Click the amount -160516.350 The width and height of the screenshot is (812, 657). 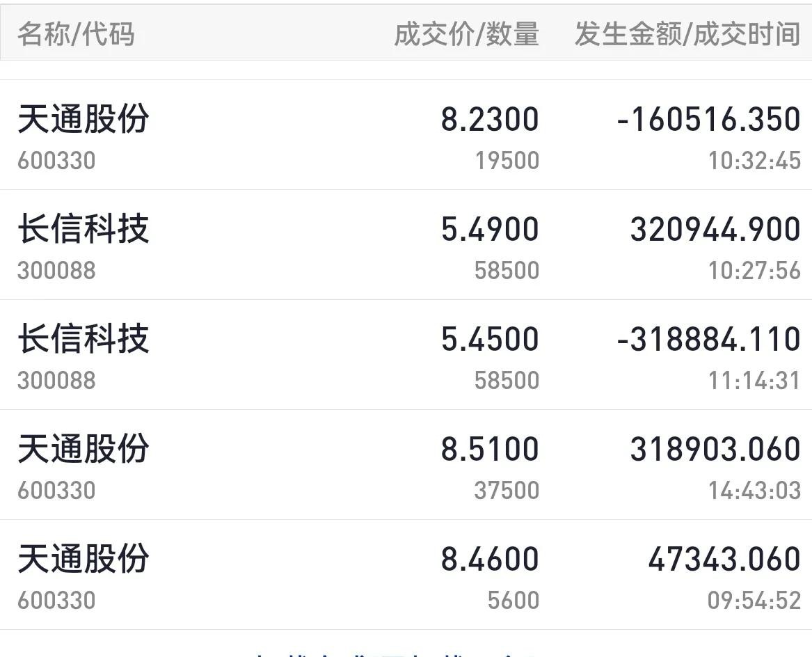[708, 119]
